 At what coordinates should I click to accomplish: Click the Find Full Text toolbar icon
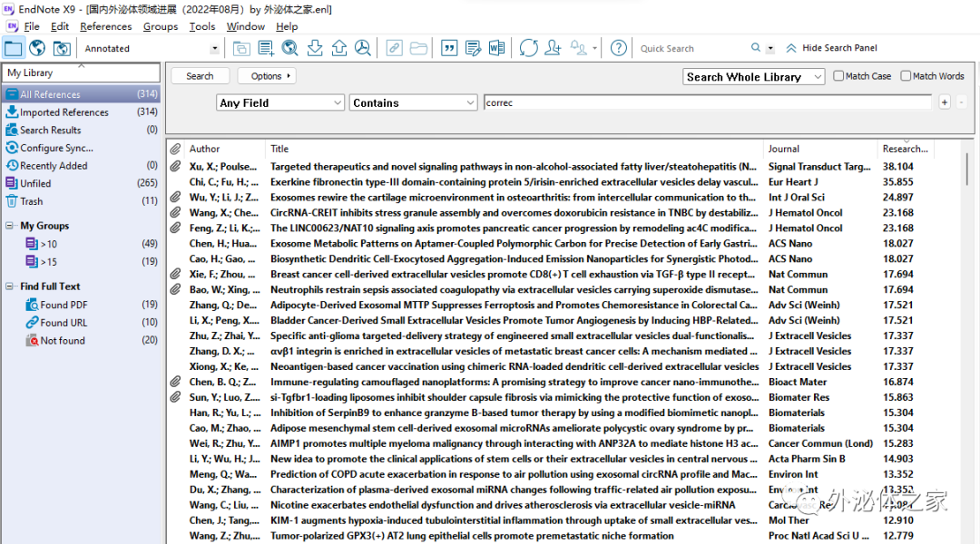pyautogui.click(x=362, y=48)
